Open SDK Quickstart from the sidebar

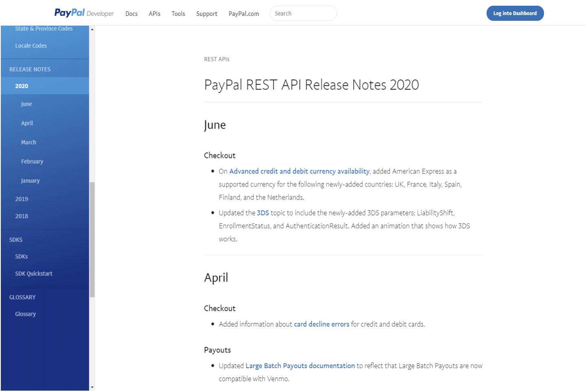34,274
